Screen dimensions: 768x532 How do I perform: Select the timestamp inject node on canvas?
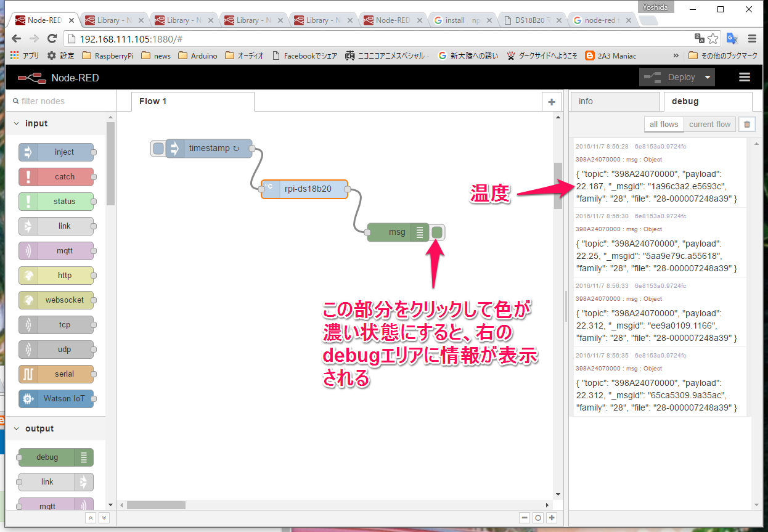tap(209, 149)
